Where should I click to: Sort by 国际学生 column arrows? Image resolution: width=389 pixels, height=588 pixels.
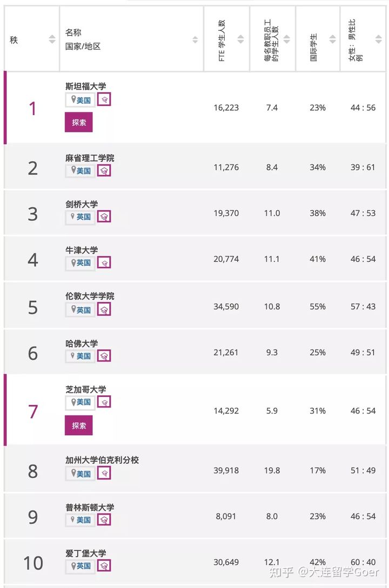tap(332, 39)
